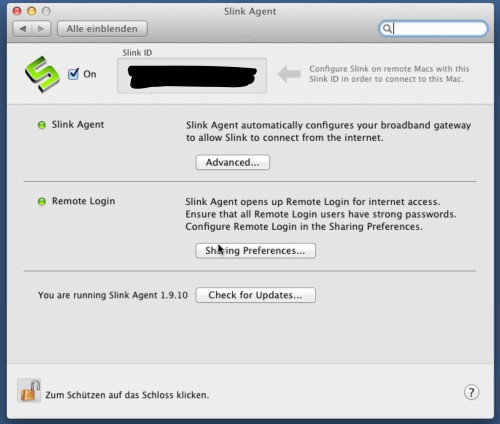Click the green Slink logo icon
The height and width of the screenshot is (424, 500).
point(42,74)
